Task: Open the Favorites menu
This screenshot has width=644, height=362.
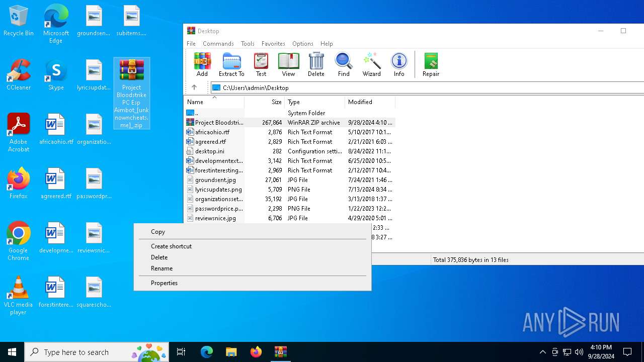Action: pyautogui.click(x=273, y=44)
